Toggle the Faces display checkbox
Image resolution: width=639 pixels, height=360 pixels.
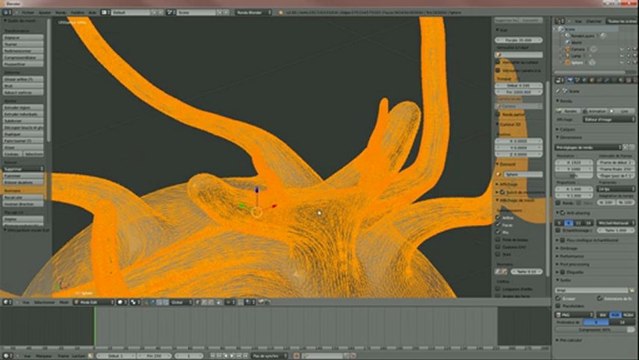point(498,225)
